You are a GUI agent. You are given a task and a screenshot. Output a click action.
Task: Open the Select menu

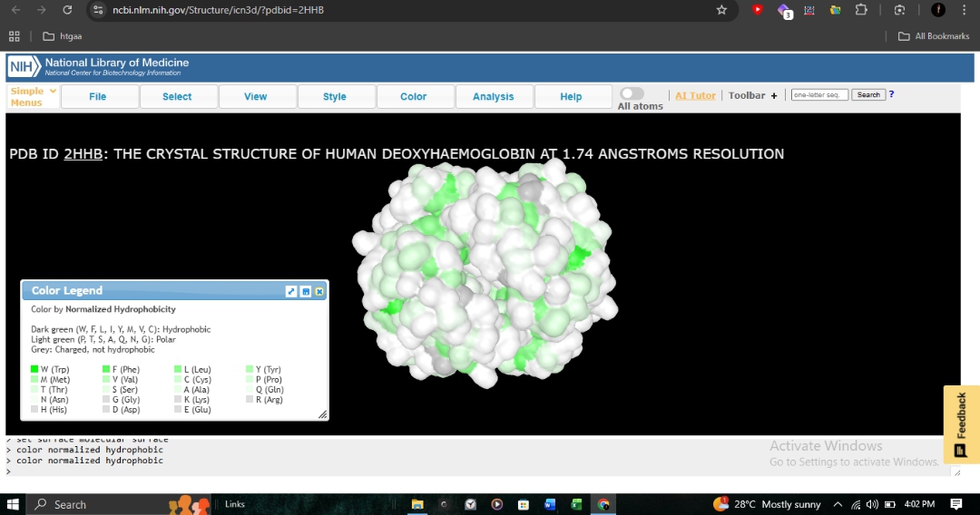click(x=177, y=97)
